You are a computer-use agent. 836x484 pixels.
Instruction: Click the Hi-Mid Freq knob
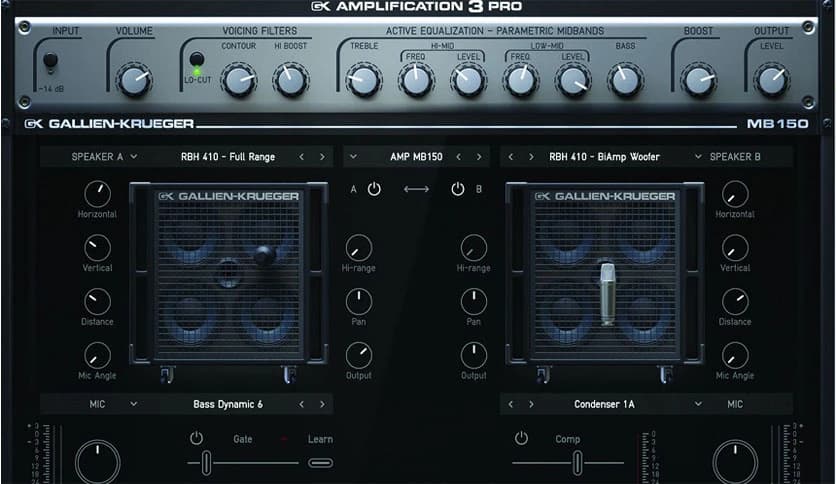[416, 80]
